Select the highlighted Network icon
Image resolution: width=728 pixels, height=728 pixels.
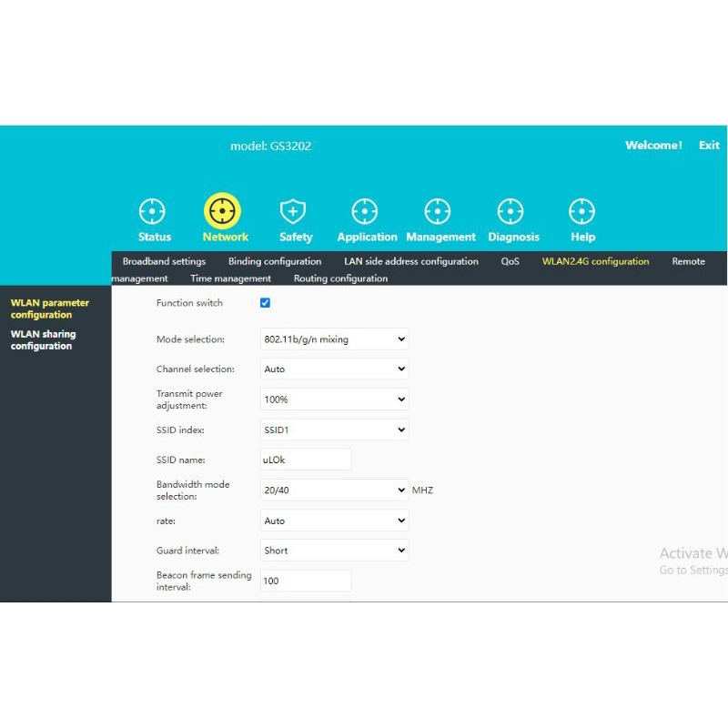tap(222, 211)
